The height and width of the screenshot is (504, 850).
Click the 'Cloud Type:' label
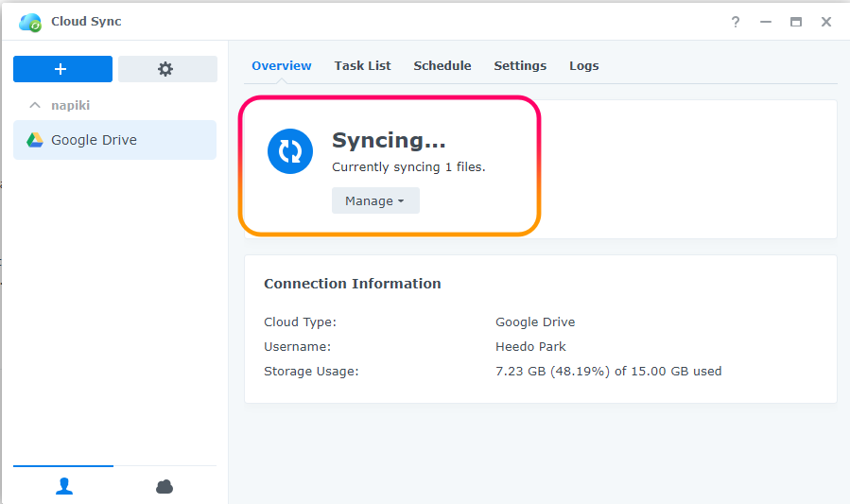300,322
